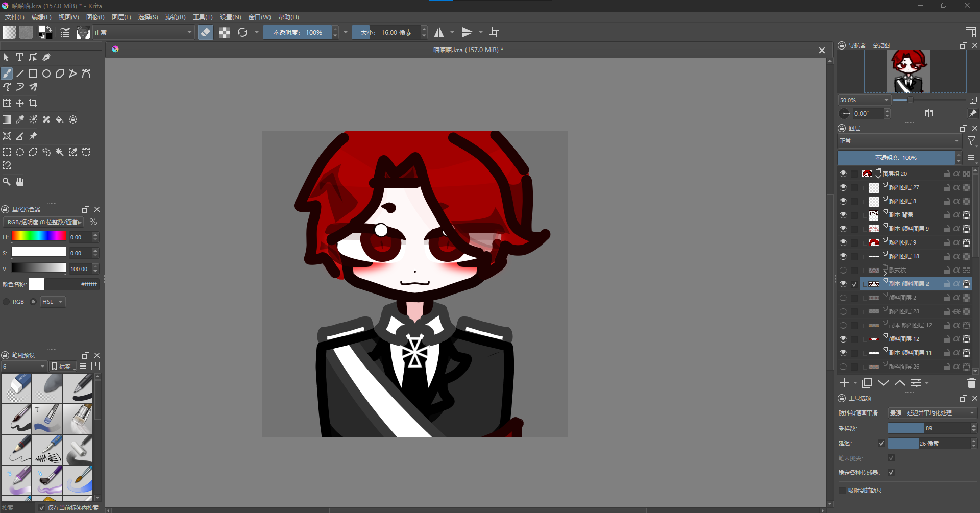Open 图层(L) menu
This screenshot has height=513, width=980.
coord(121,17)
